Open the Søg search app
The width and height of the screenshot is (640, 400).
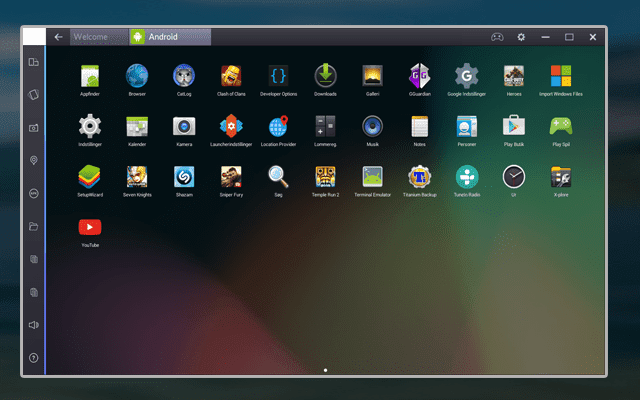pyautogui.click(x=278, y=177)
